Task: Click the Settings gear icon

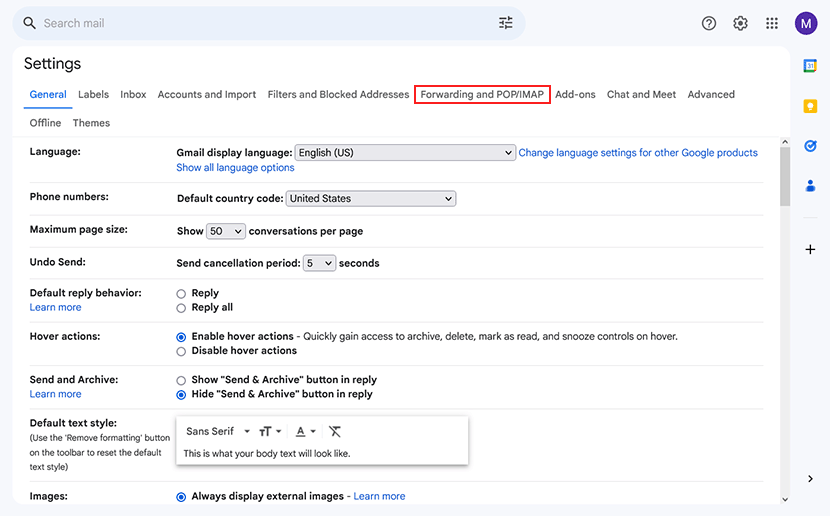Action: (x=740, y=23)
